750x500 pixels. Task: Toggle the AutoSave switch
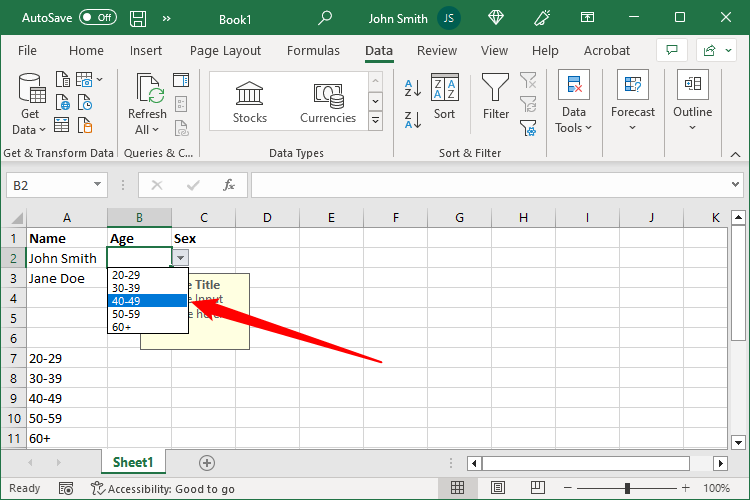tap(97, 18)
